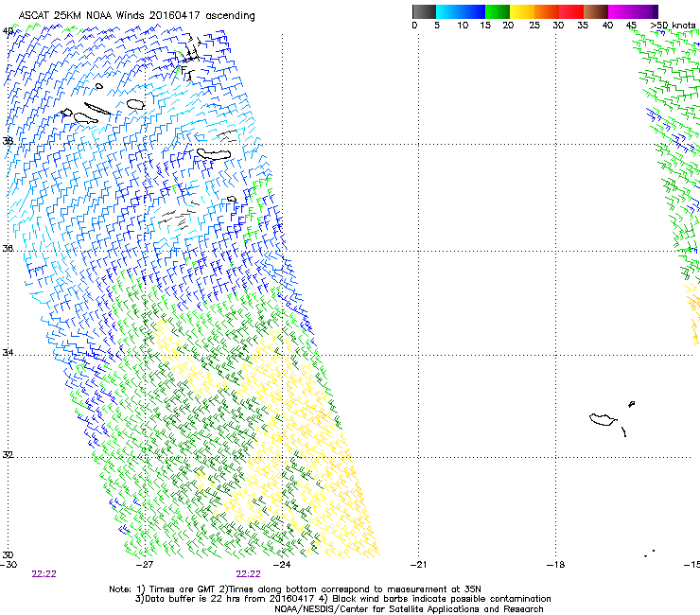The image size is (700, 615).
Task: Select the orange 25-30 knots color bar segment
Action: pos(547,11)
